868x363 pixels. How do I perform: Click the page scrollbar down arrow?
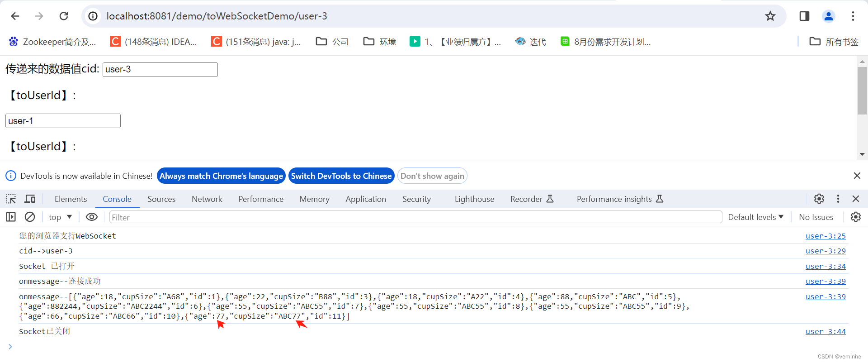[862, 154]
